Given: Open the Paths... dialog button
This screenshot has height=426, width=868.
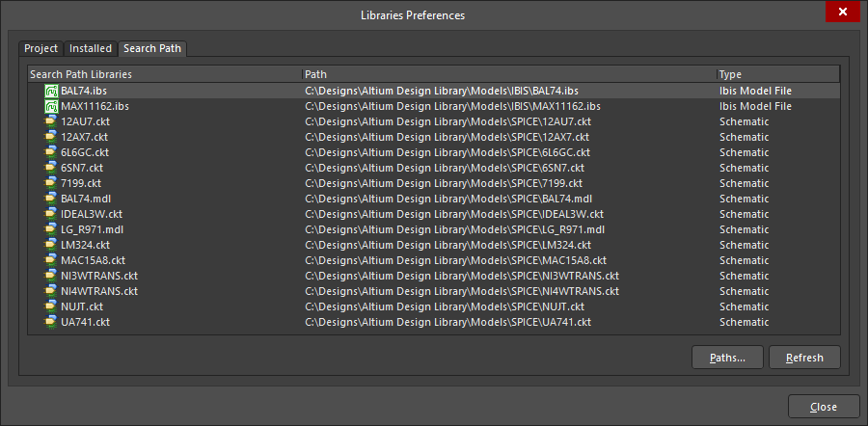Looking at the screenshot, I should point(727,358).
